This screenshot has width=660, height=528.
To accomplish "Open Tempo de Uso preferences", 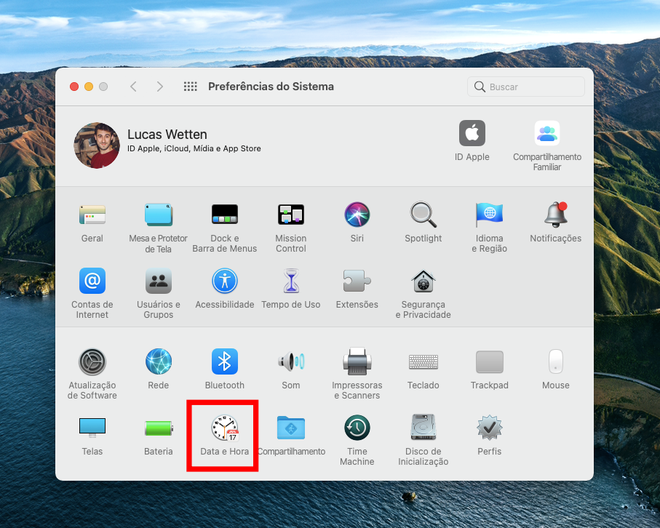I will pos(291,281).
